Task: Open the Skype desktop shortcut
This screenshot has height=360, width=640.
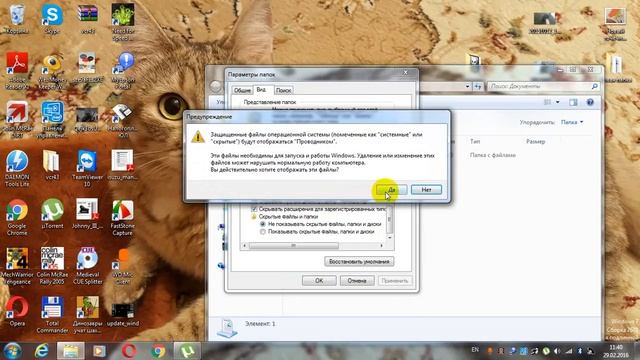Action: pyautogui.click(x=52, y=19)
